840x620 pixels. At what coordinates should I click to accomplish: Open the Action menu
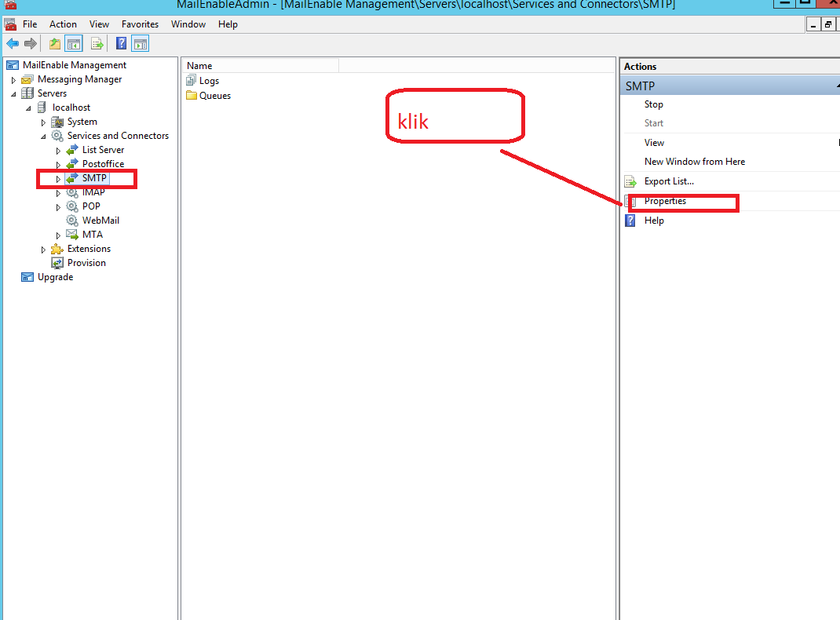(x=63, y=24)
